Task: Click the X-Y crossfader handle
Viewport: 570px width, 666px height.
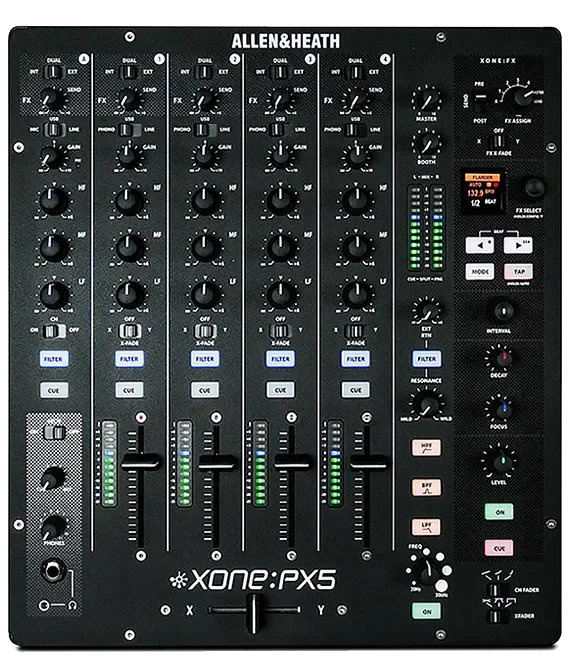Action: 254,614
